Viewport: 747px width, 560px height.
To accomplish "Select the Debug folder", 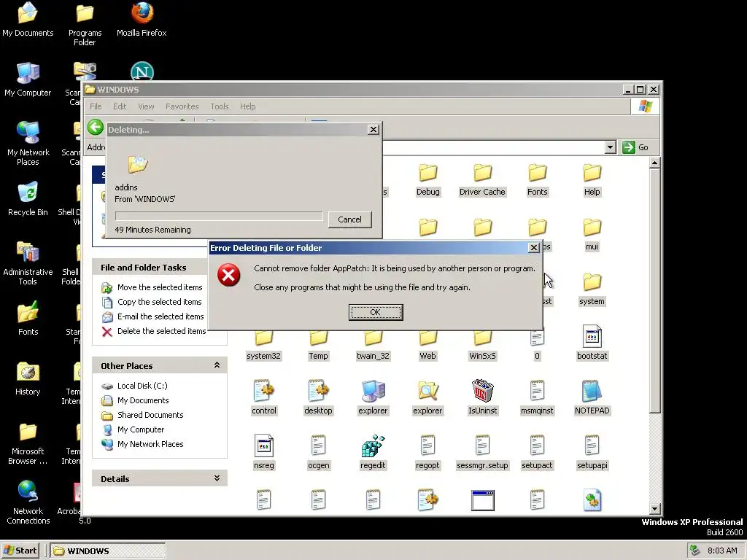I will (x=427, y=180).
